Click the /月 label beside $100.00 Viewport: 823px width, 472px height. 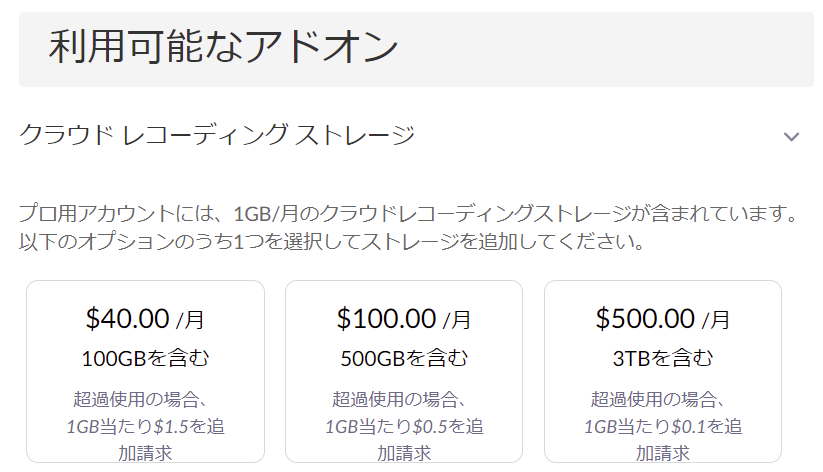tap(457, 321)
